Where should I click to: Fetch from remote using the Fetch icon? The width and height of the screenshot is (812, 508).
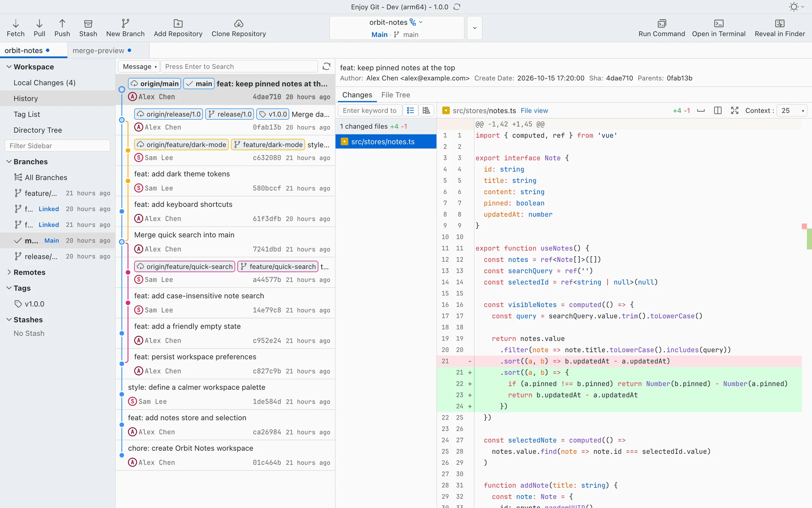[15, 28]
